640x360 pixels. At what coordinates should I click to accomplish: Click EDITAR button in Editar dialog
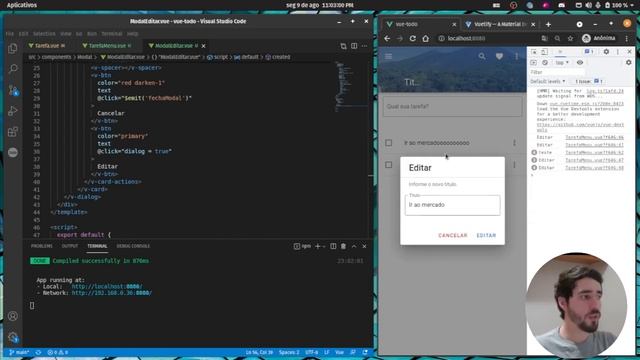point(486,236)
